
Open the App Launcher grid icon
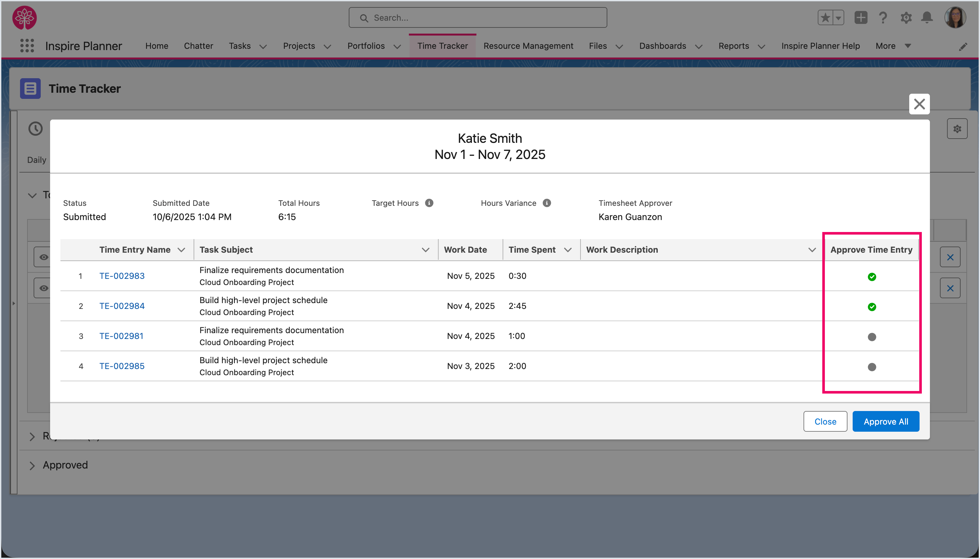pyautogui.click(x=27, y=46)
